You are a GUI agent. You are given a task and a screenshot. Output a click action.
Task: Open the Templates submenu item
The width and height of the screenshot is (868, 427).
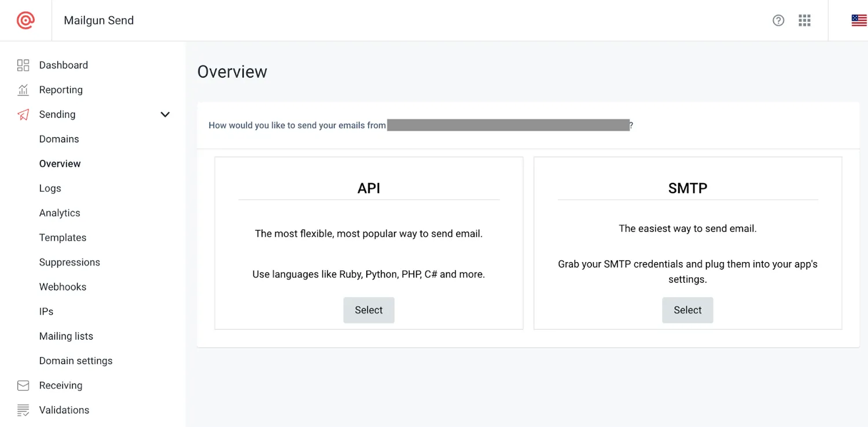tap(63, 238)
